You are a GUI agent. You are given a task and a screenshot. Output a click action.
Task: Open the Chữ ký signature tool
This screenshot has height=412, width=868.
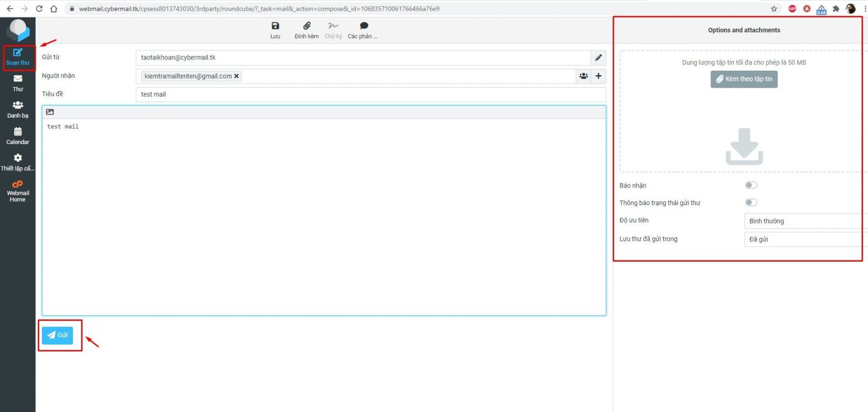[x=333, y=27]
